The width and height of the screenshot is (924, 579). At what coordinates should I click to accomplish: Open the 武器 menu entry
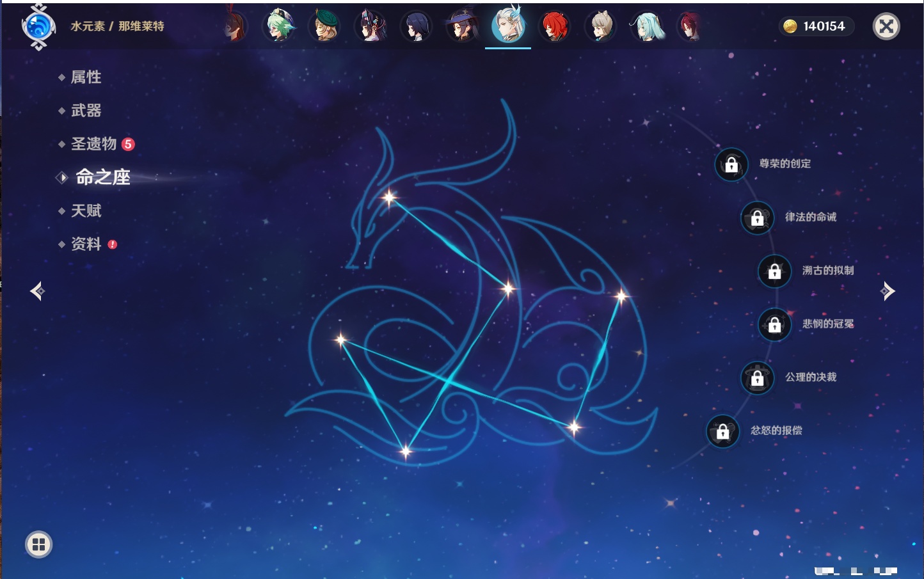[86, 111]
